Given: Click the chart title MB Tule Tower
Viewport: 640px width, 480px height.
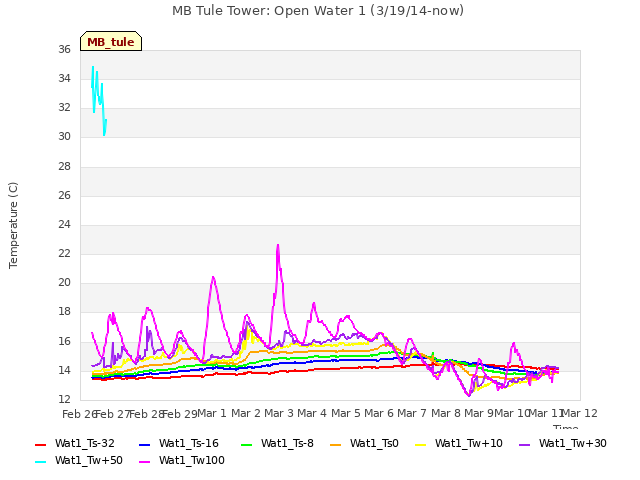Looking at the screenshot, I should click(x=318, y=11).
